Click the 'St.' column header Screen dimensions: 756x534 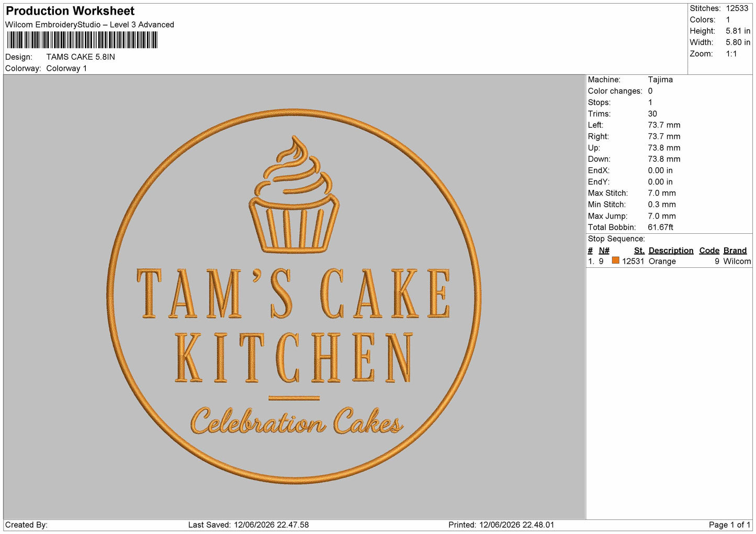click(639, 251)
